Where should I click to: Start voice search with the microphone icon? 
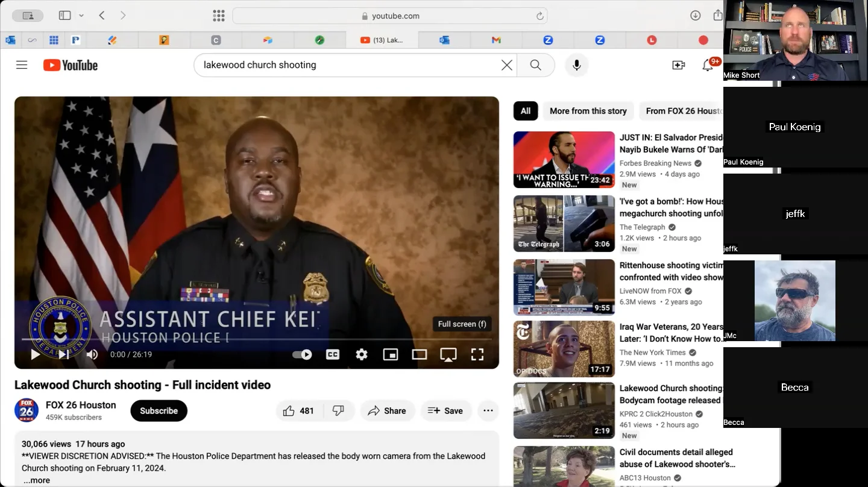point(577,65)
